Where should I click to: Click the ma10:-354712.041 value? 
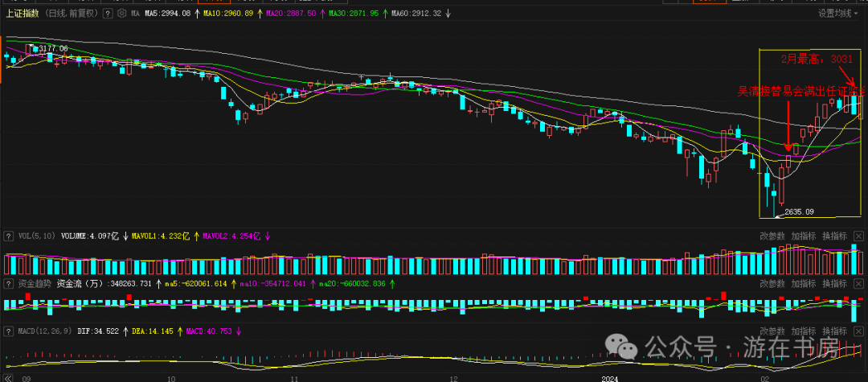(x=273, y=283)
